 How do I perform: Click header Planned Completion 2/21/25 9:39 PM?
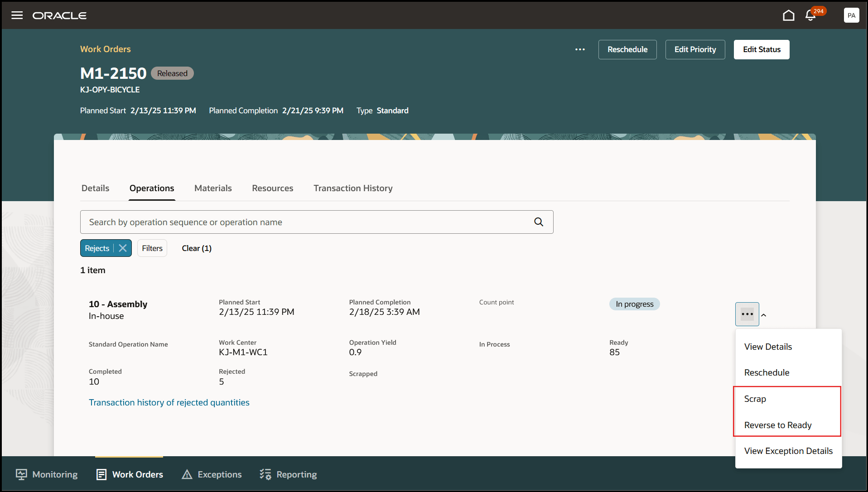click(313, 111)
